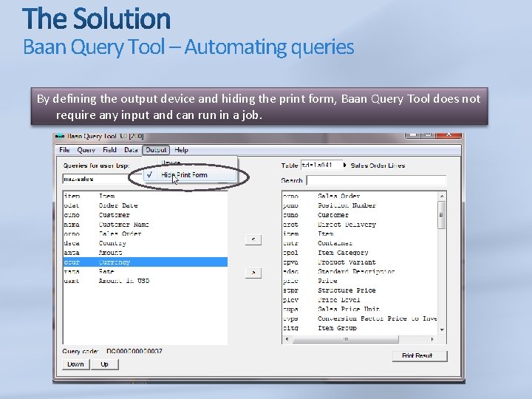532x399 pixels.
Task: Select 'Order Date' row in query list
Action: tap(146, 205)
